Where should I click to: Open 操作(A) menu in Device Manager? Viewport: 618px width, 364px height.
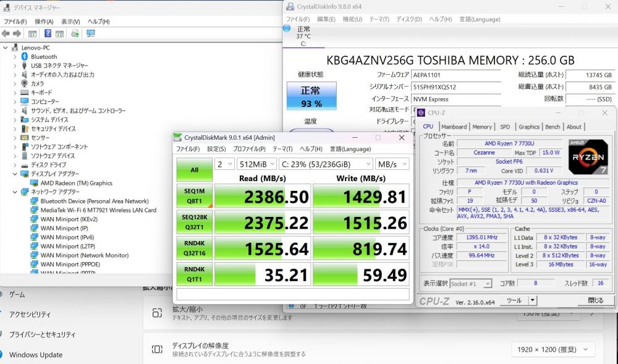coord(44,22)
